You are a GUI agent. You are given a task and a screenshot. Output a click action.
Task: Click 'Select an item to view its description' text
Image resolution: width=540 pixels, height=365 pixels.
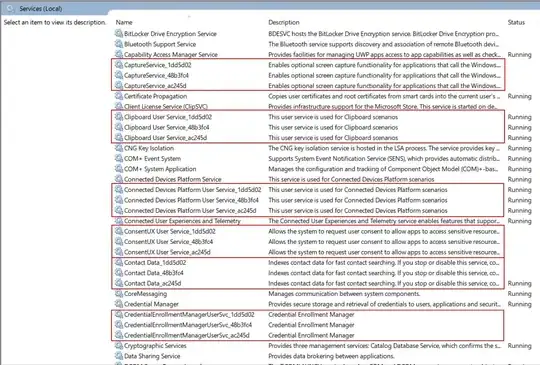click(55, 22)
